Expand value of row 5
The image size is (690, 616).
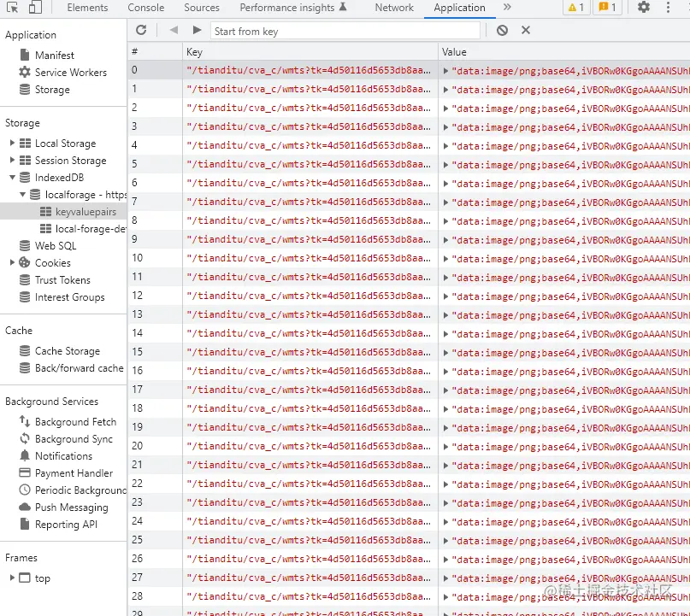coord(445,165)
